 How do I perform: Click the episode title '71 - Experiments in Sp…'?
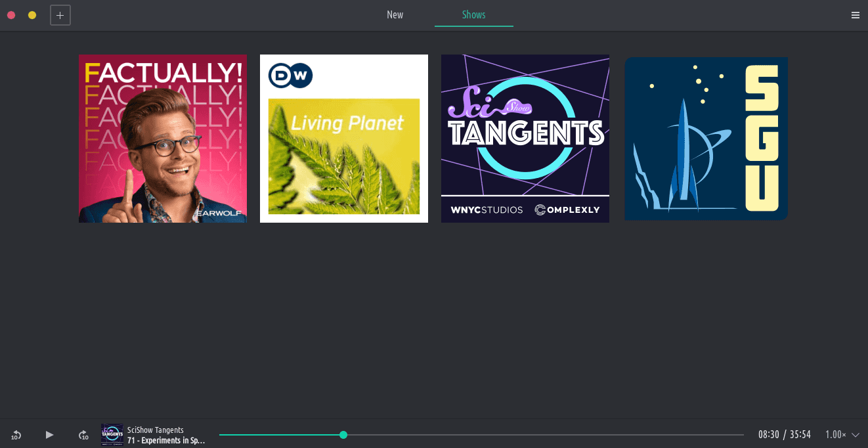(166, 440)
